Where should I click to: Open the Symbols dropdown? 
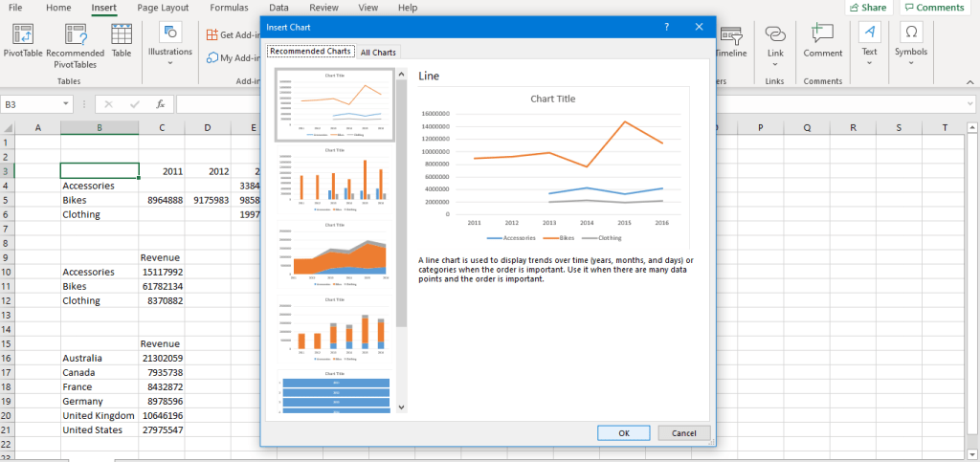click(x=911, y=43)
